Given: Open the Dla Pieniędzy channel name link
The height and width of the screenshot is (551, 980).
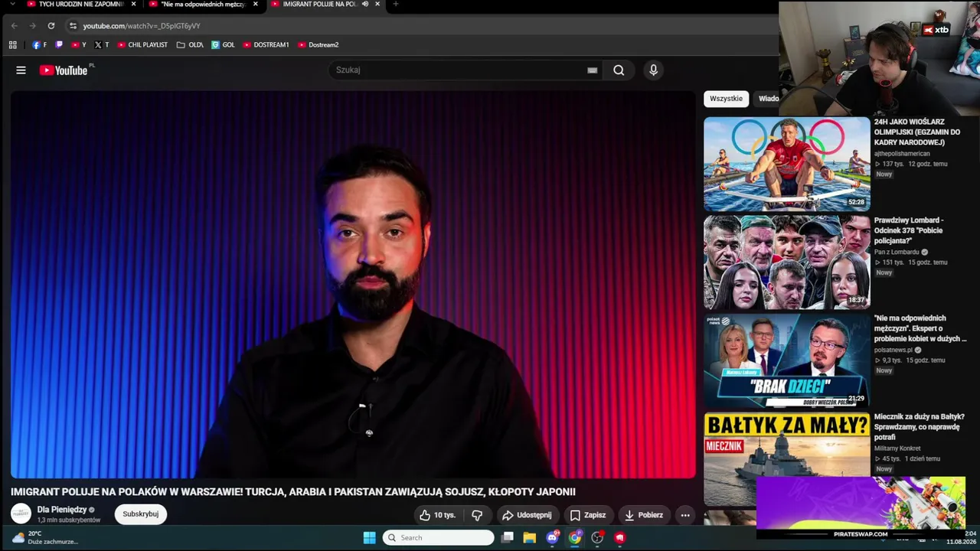Looking at the screenshot, I should coord(62,510).
